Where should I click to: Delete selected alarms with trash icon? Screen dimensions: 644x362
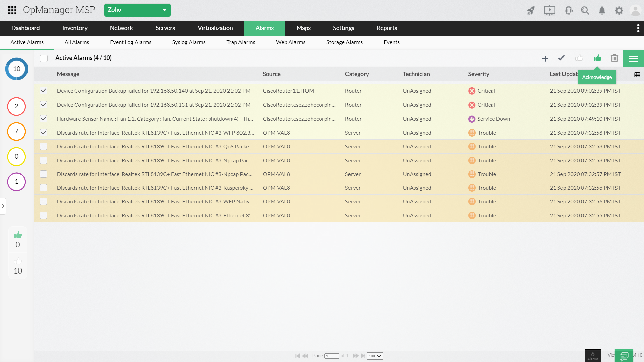tap(614, 58)
